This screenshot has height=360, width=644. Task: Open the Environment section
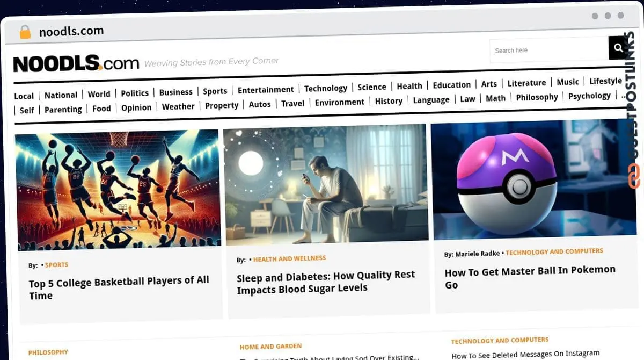click(x=339, y=102)
